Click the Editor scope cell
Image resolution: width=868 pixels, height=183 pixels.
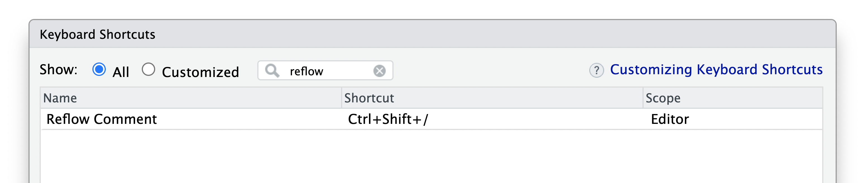coord(670,119)
